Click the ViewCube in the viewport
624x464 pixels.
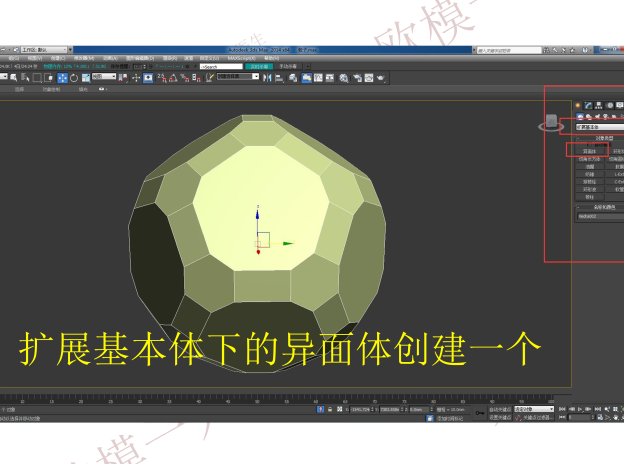(551, 122)
